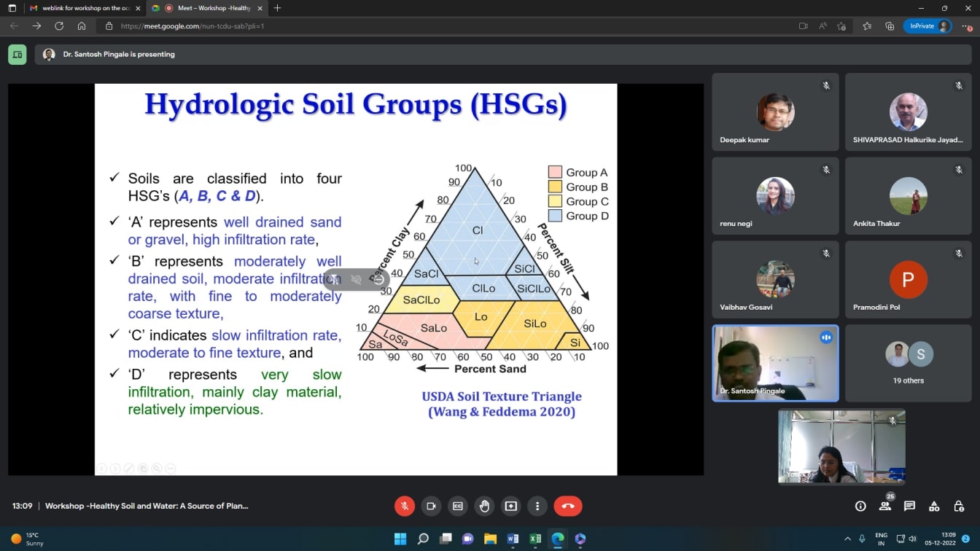The width and height of the screenshot is (980, 551).
Task: Expand the '19 others' participants tile
Action: pos(908,363)
